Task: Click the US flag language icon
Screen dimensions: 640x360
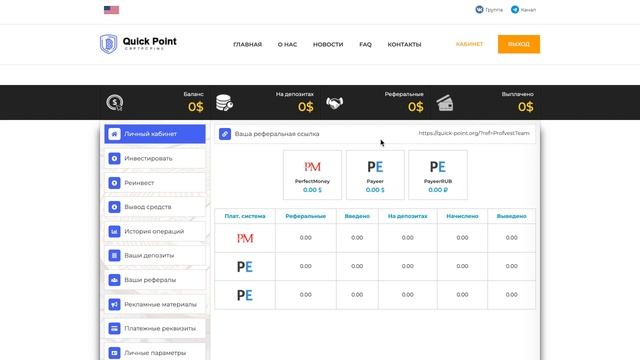Action: [111, 10]
